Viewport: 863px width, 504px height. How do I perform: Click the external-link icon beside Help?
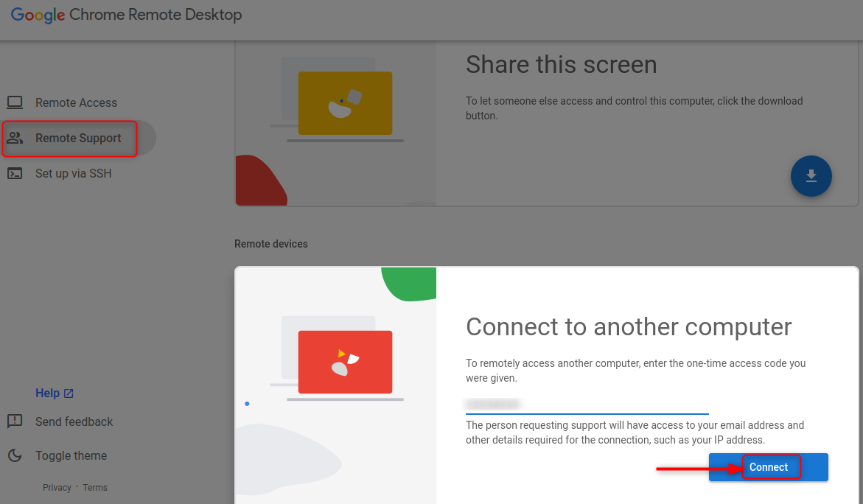click(69, 393)
